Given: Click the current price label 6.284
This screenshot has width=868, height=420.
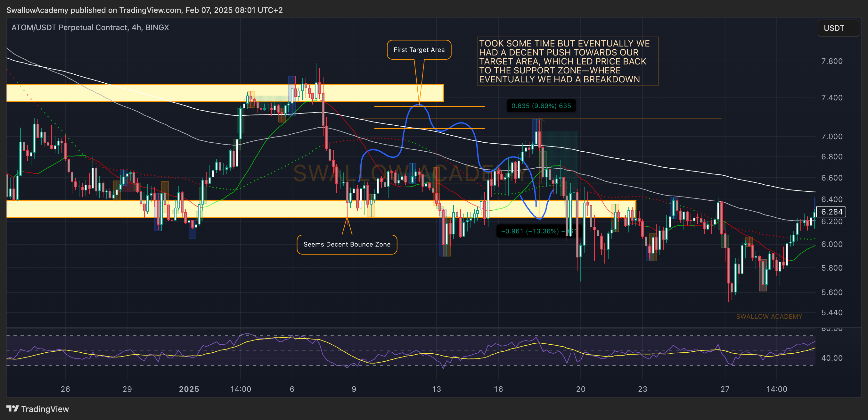Looking at the screenshot, I should click(x=831, y=212).
